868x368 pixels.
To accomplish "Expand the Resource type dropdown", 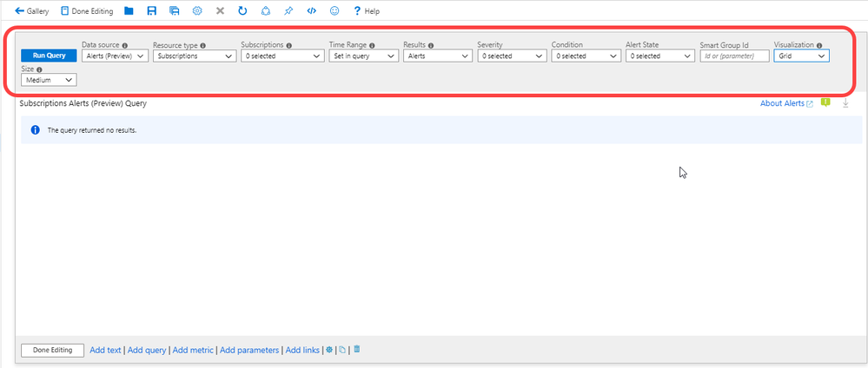I will pos(195,56).
